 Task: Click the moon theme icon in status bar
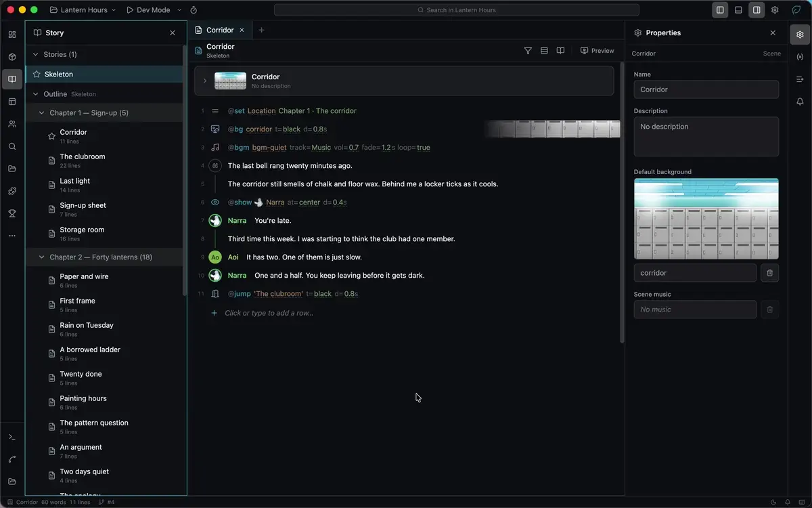(773, 502)
